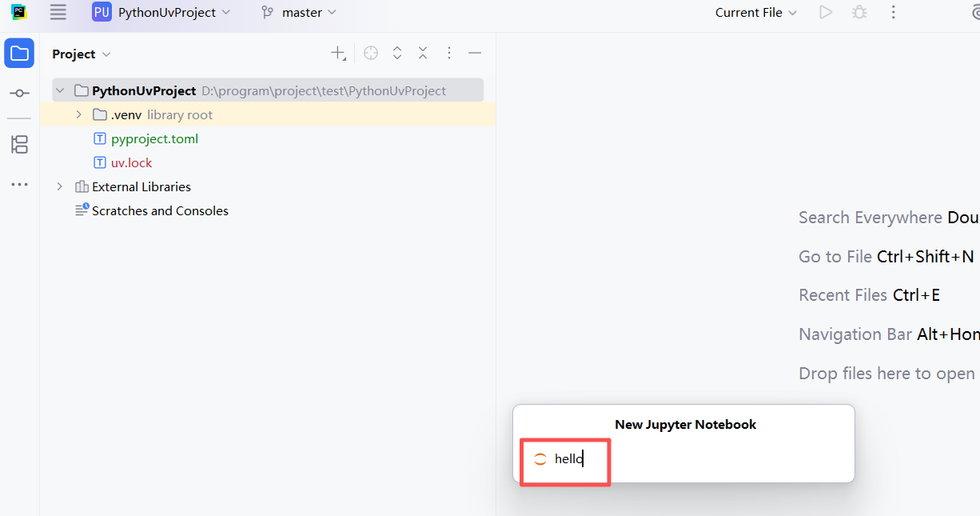Click the Search Everywhere hint text
The image size is (980, 516).
point(870,218)
